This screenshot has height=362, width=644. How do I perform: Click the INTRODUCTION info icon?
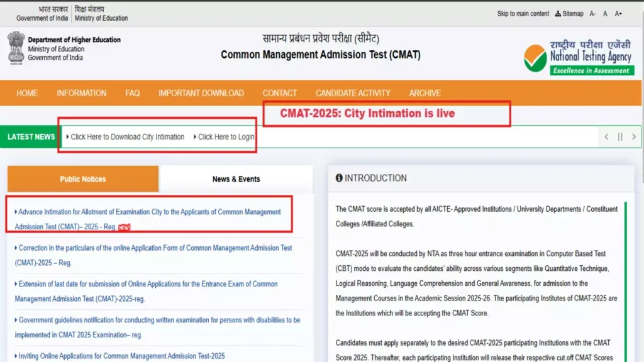click(339, 178)
